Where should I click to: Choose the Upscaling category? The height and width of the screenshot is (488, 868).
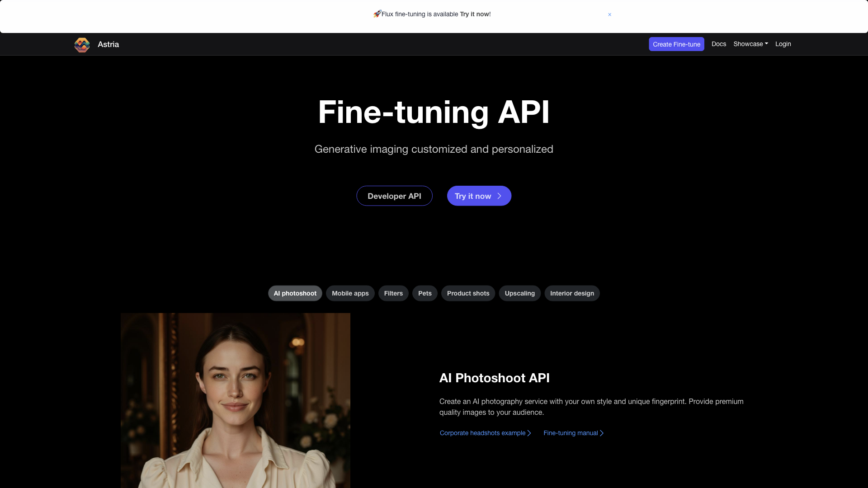coord(519,293)
